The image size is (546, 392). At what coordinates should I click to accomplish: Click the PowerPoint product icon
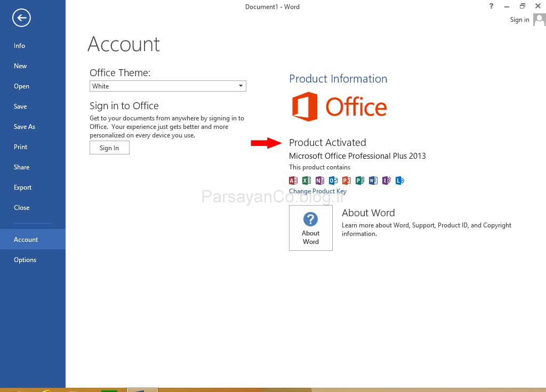click(x=347, y=180)
